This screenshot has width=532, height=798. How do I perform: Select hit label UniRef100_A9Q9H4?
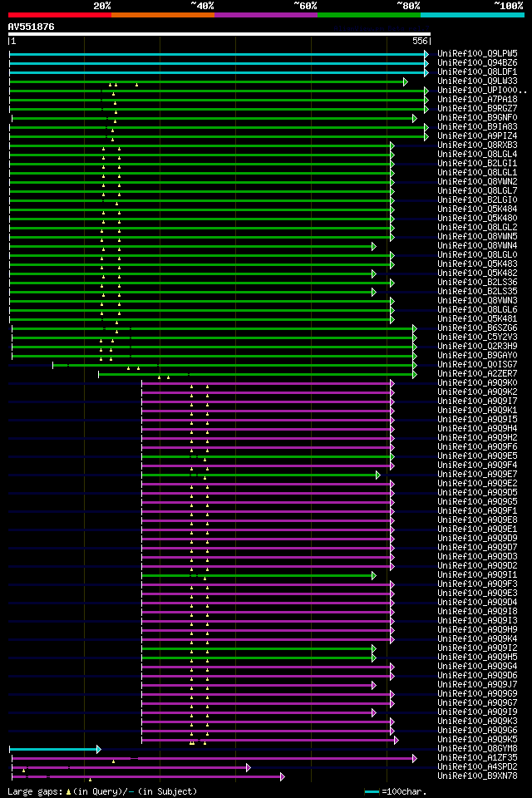[477, 429]
